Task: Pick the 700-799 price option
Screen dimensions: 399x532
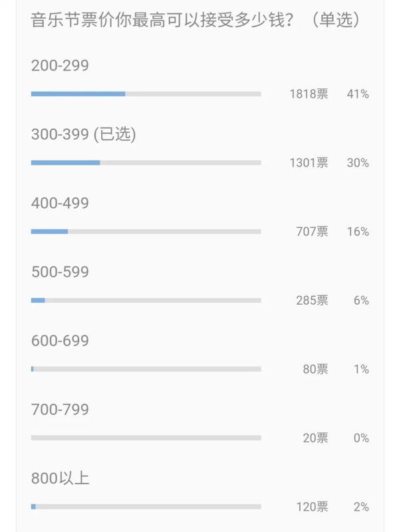Action: [x=60, y=410]
